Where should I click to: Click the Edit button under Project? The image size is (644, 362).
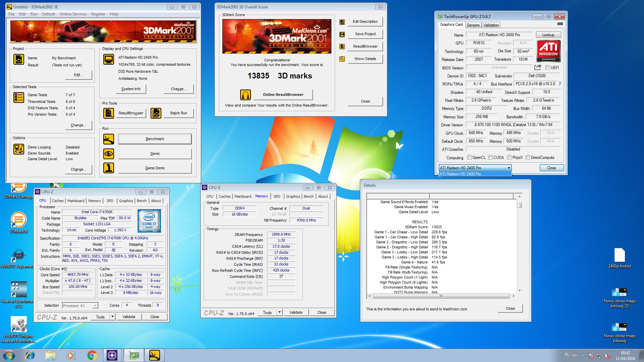click(78, 75)
